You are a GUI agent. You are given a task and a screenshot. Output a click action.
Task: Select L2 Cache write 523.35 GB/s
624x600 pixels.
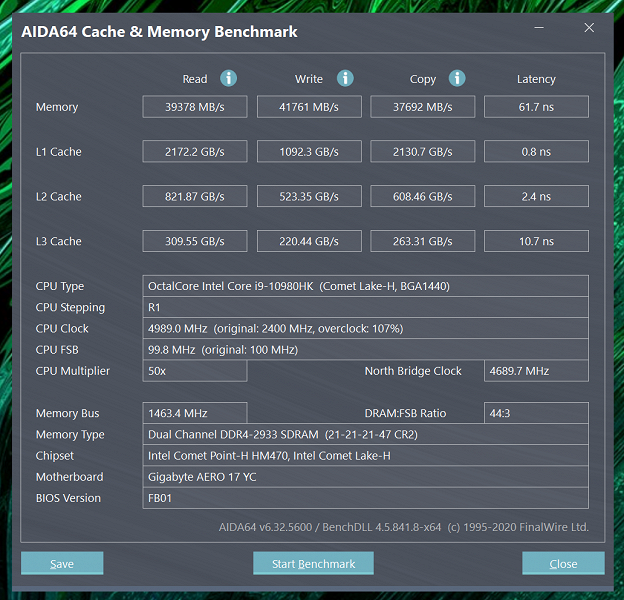[x=309, y=196]
